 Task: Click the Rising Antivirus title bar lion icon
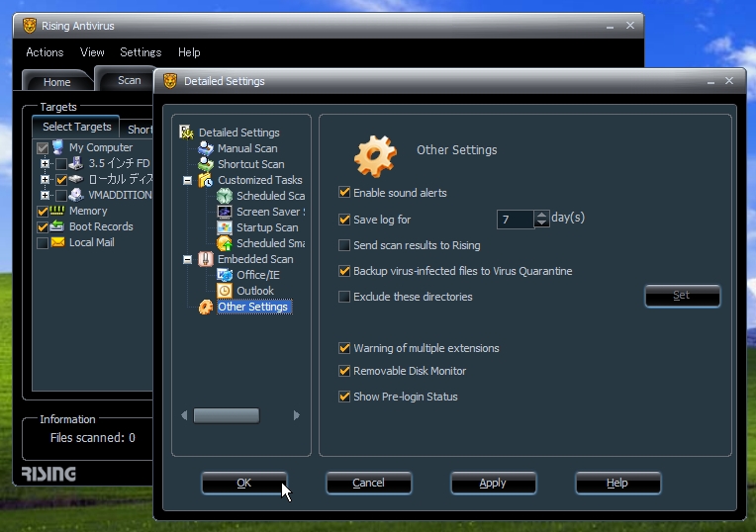[30, 26]
